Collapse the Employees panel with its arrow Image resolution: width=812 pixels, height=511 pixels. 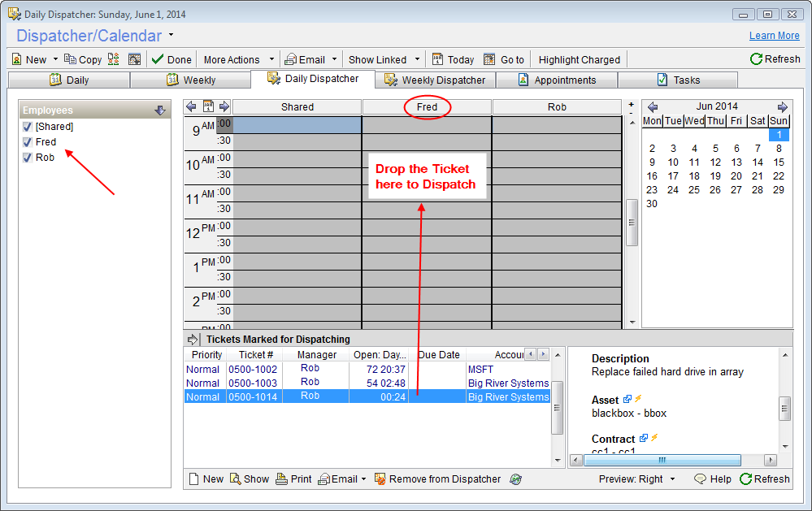[160, 110]
